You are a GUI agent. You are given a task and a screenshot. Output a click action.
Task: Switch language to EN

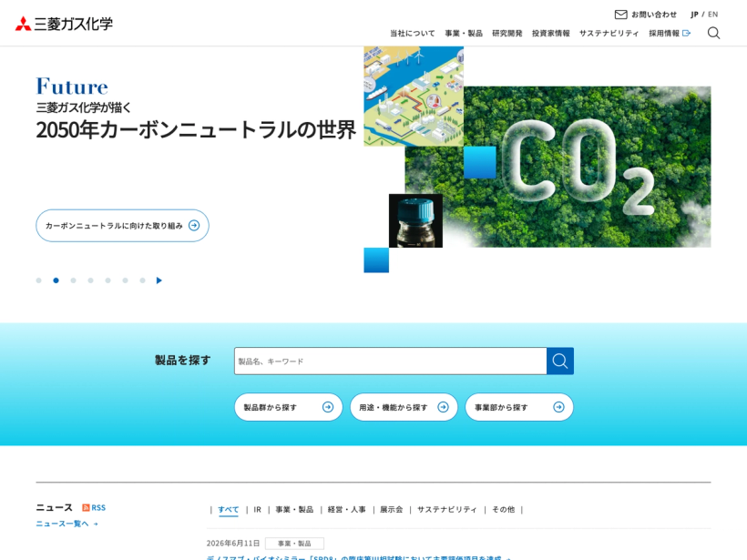click(712, 15)
